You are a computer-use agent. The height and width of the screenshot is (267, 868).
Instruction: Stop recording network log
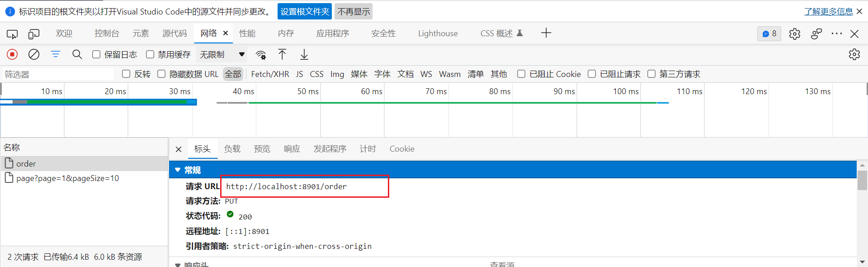pyautogui.click(x=12, y=54)
